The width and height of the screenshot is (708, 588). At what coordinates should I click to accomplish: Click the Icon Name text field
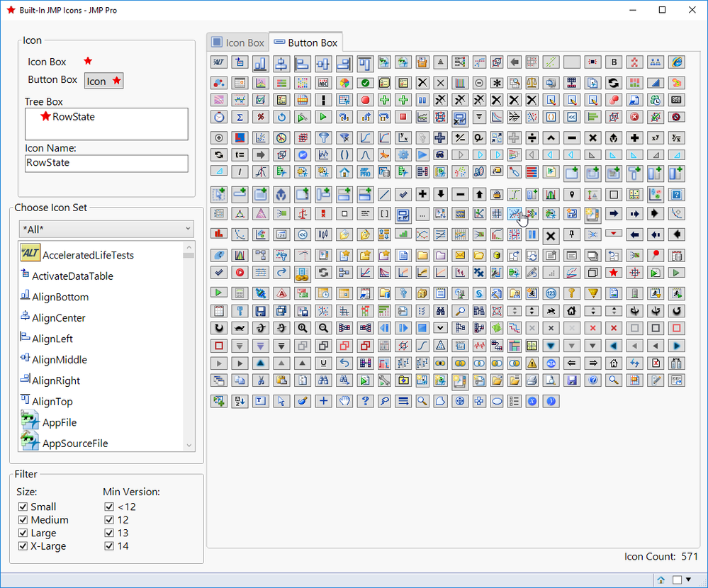point(106,163)
